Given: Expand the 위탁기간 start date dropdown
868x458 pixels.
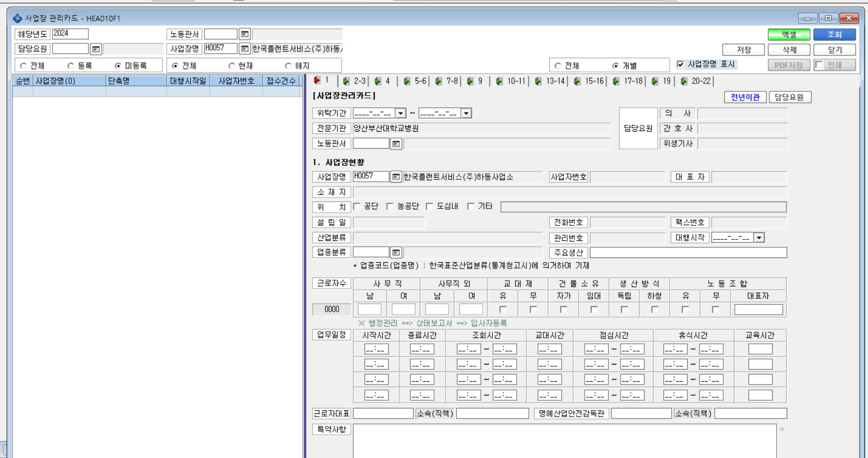Looking at the screenshot, I should pos(401,113).
